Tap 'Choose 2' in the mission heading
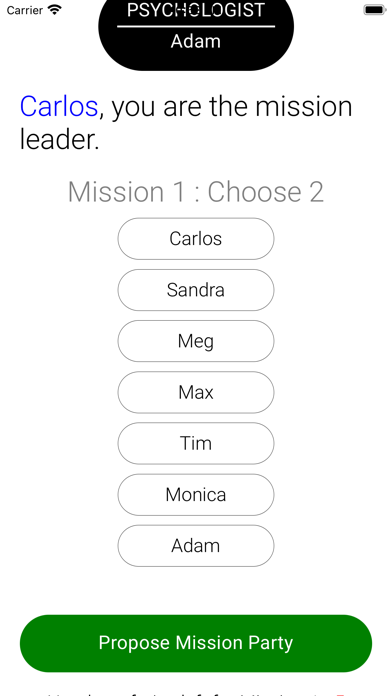 click(x=266, y=192)
